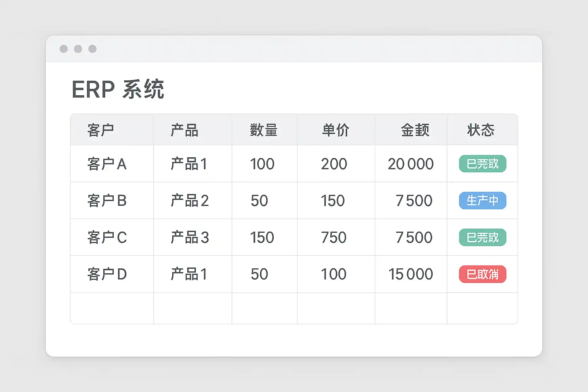The height and width of the screenshot is (392, 588).
Task: Click the red 已取消 status badge
Action: pyautogui.click(x=482, y=274)
